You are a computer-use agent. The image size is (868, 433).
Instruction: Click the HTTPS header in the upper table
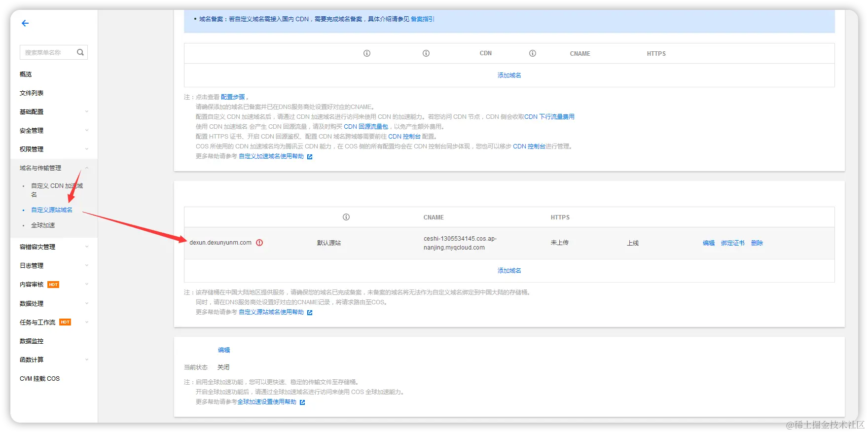(656, 54)
